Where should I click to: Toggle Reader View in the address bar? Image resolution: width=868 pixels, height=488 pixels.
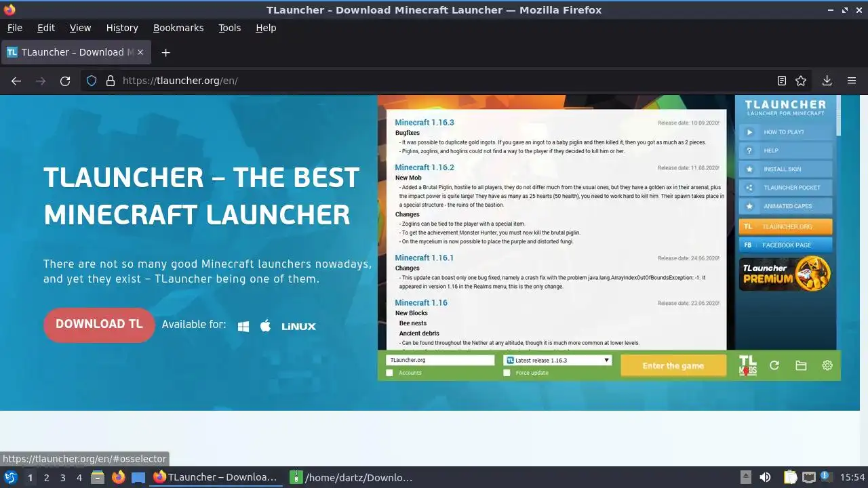coord(781,81)
